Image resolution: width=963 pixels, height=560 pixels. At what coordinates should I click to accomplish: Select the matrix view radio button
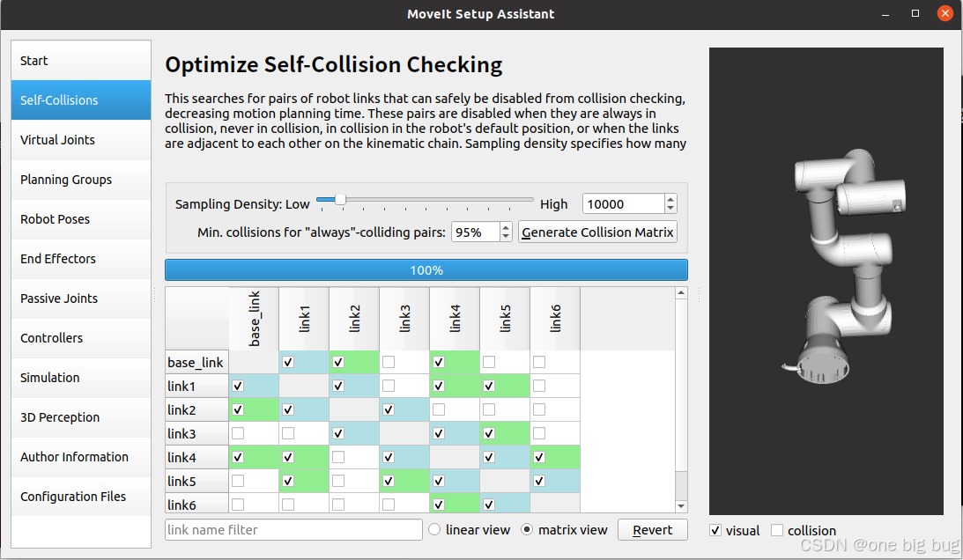[x=527, y=529]
